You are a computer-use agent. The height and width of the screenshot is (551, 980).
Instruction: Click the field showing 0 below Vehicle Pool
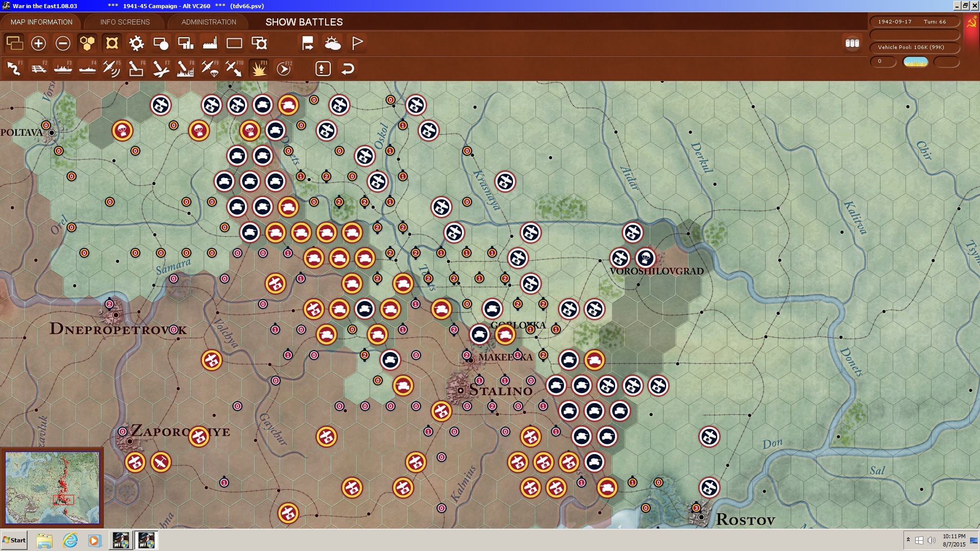[x=883, y=62]
